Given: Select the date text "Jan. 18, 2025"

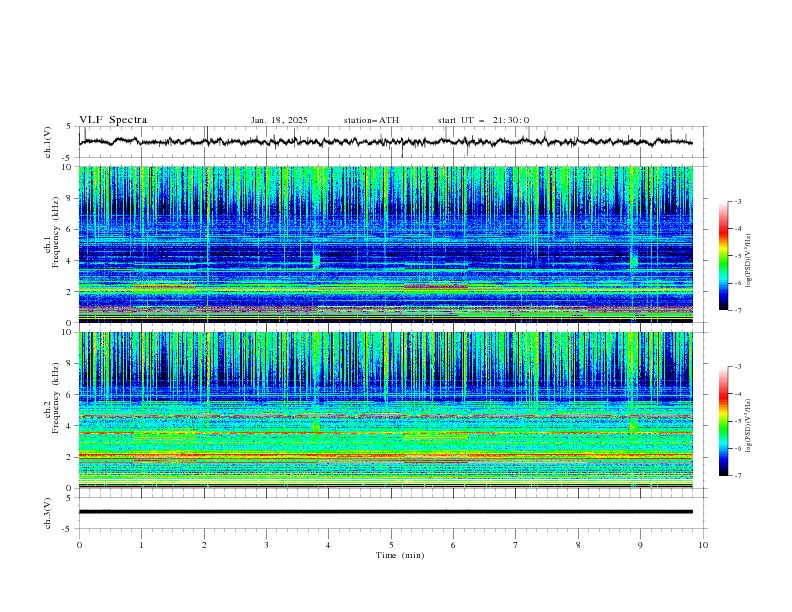Looking at the screenshot, I should tap(279, 120).
